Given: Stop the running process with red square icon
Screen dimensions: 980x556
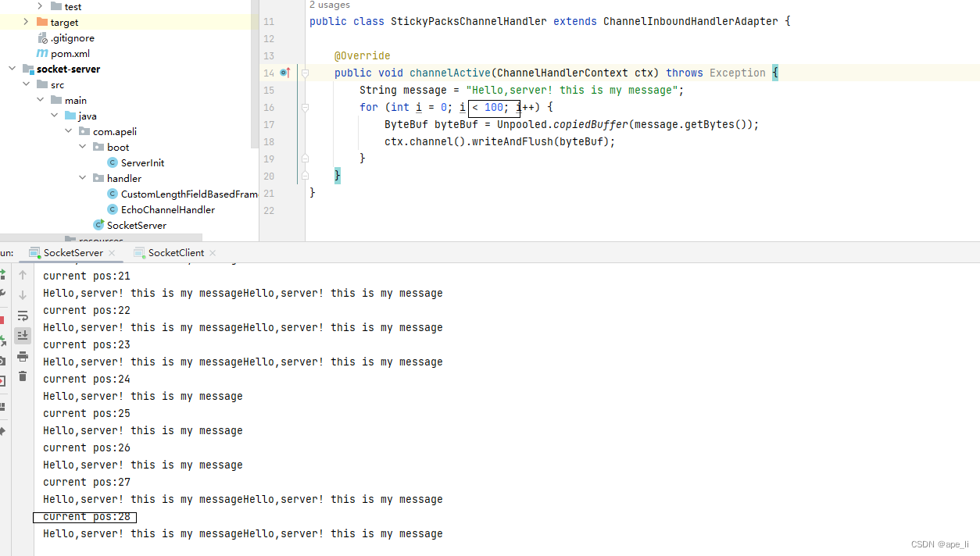Looking at the screenshot, I should point(4,319).
